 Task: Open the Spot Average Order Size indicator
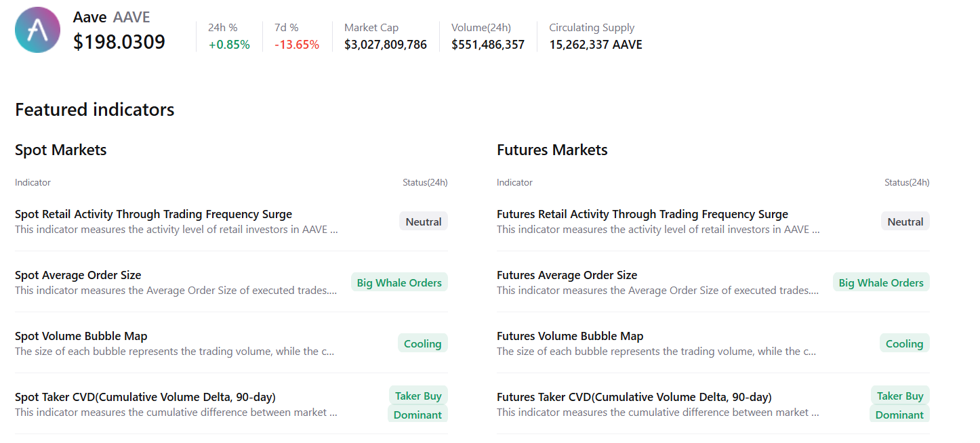point(77,275)
